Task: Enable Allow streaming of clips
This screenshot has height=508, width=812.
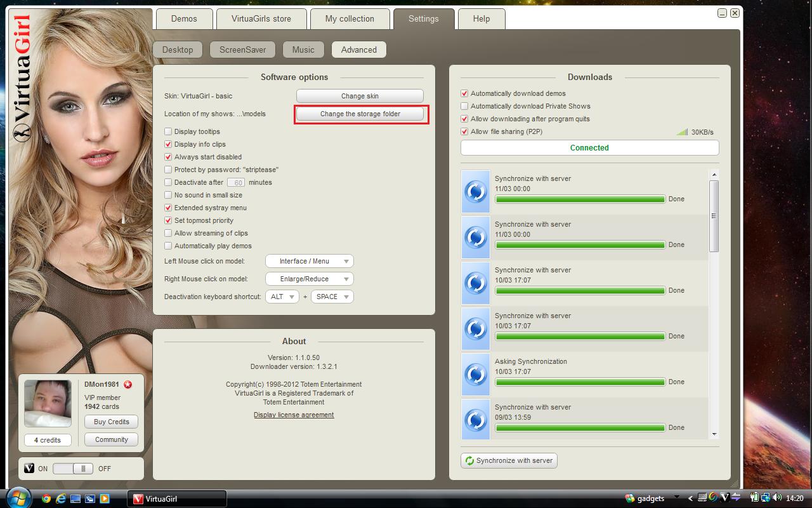Action: pos(168,233)
